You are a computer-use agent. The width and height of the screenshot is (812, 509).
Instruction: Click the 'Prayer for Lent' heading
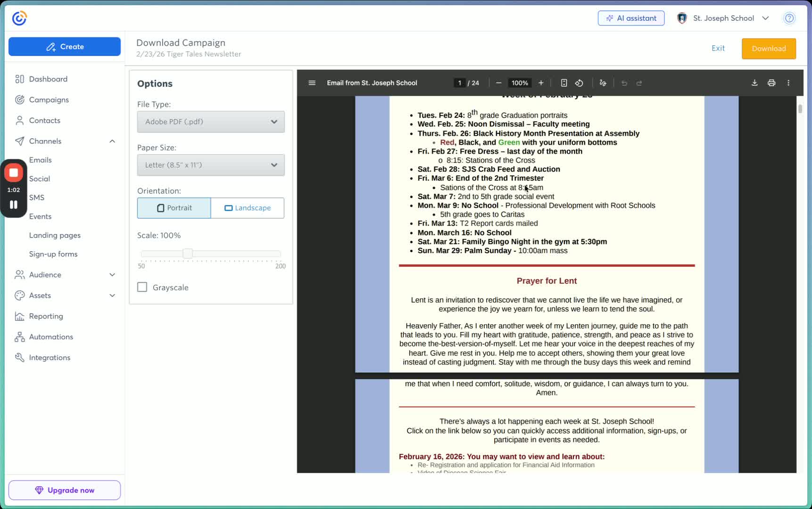click(x=547, y=281)
